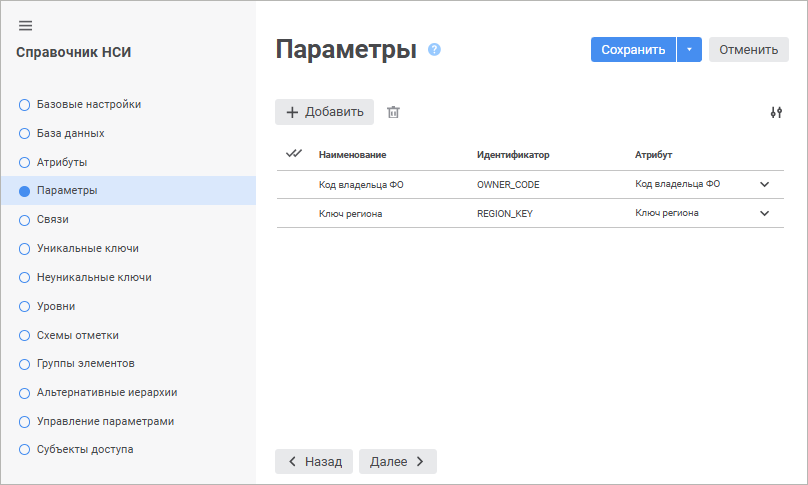Click the trash delete icon
The width and height of the screenshot is (808, 485).
point(393,112)
